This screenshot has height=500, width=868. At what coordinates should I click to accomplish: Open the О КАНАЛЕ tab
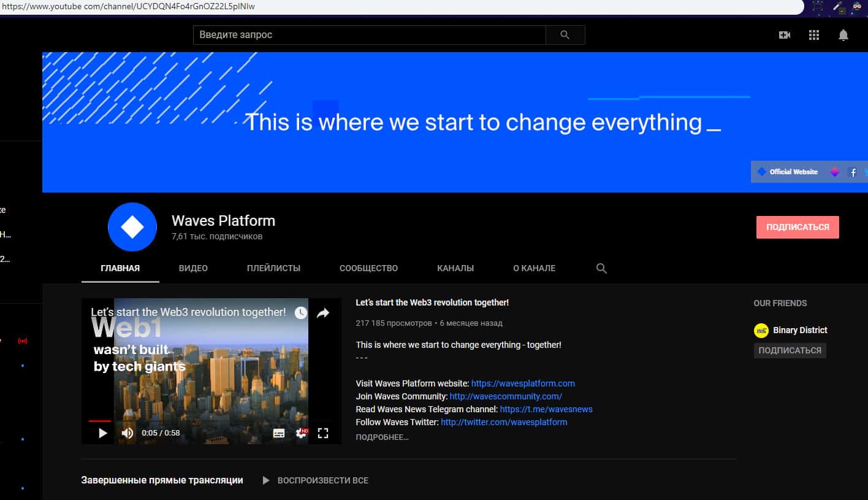click(534, 268)
